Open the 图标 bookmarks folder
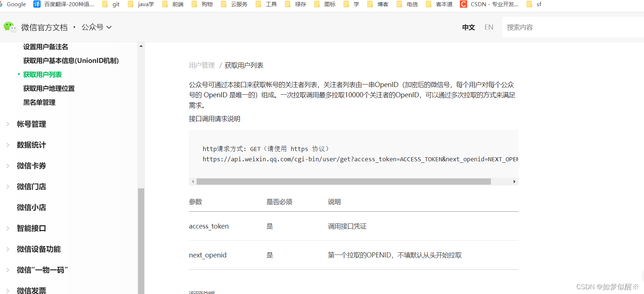The height and width of the screenshot is (294, 644). [325, 4]
